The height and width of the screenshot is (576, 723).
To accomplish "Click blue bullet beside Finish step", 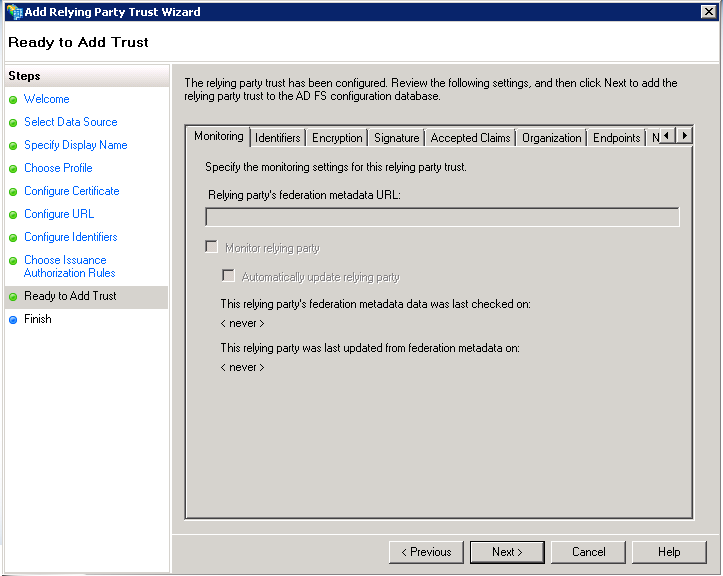I will pyautogui.click(x=13, y=320).
